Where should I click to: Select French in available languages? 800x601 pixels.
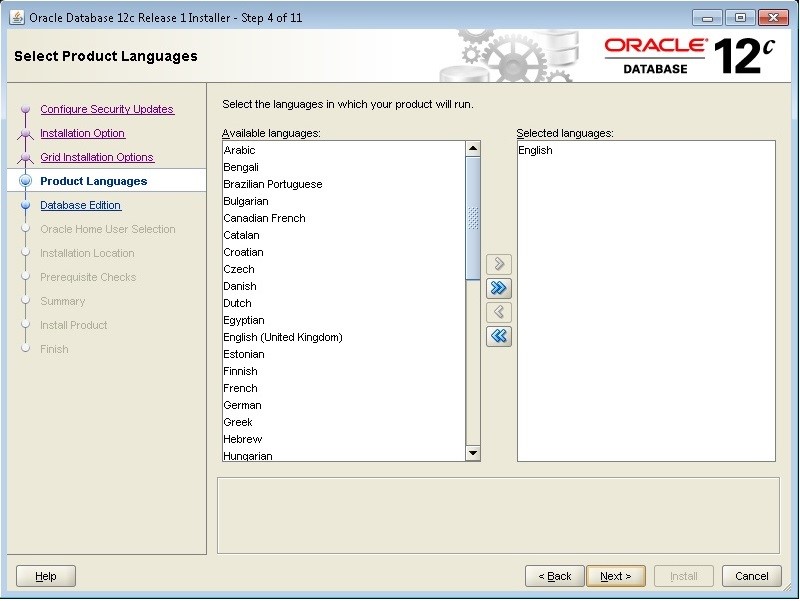point(344,388)
